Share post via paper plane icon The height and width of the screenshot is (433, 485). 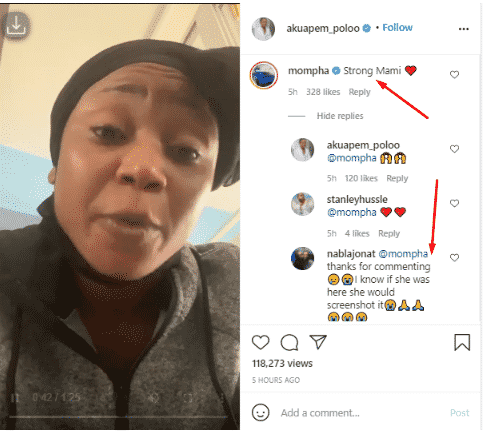click(x=318, y=342)
